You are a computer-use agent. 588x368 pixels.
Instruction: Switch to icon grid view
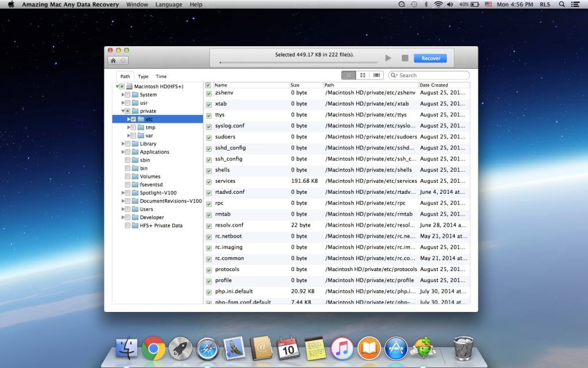(x=363, y=76)
